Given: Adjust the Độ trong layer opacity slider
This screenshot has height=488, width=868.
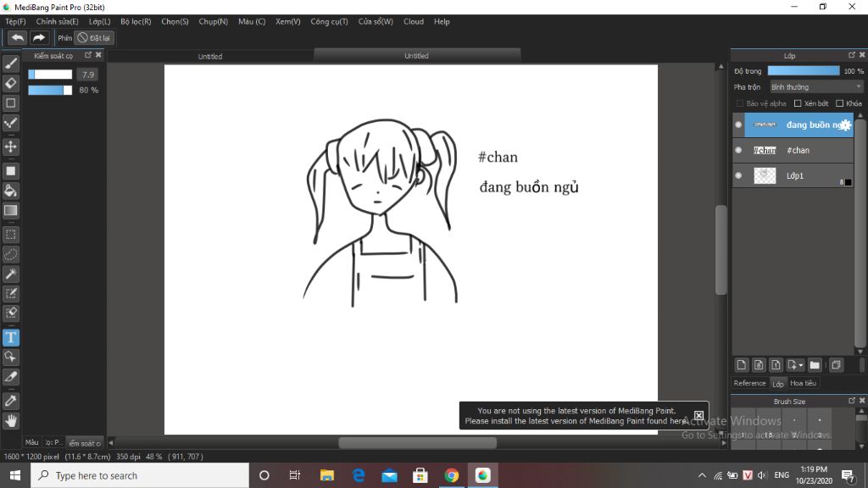Looking at the screenshot, I should click(804, 71).
